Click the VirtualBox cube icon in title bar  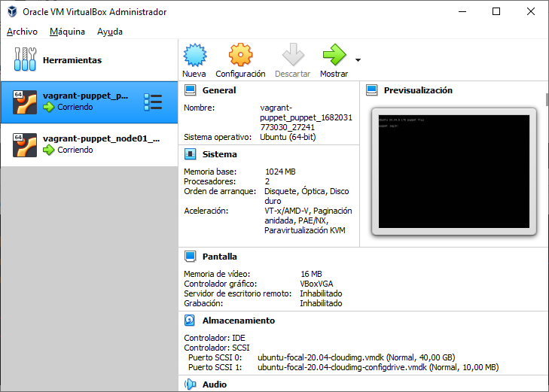[12, 11]
